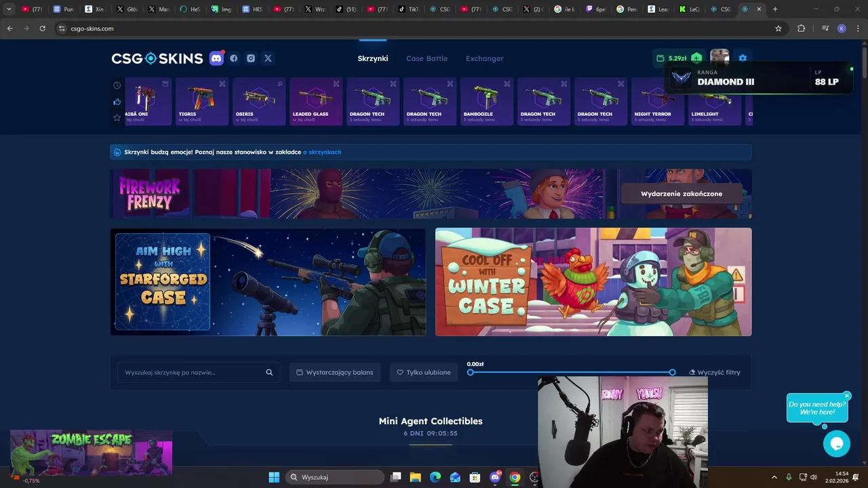
Task: Click the balance showing 5.29zł
Action: pyautogui.click(x=677, y=58)
